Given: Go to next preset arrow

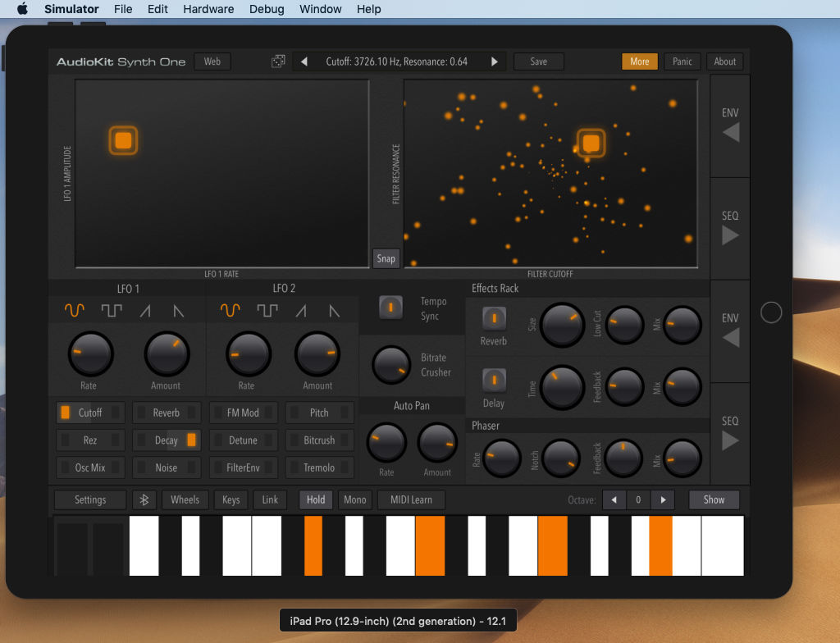Looking at the screenshot, I should (494, 62).
